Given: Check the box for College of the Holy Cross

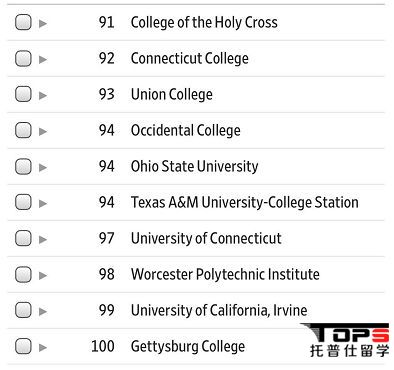Looking at the screenshot, I should (23, 22).
